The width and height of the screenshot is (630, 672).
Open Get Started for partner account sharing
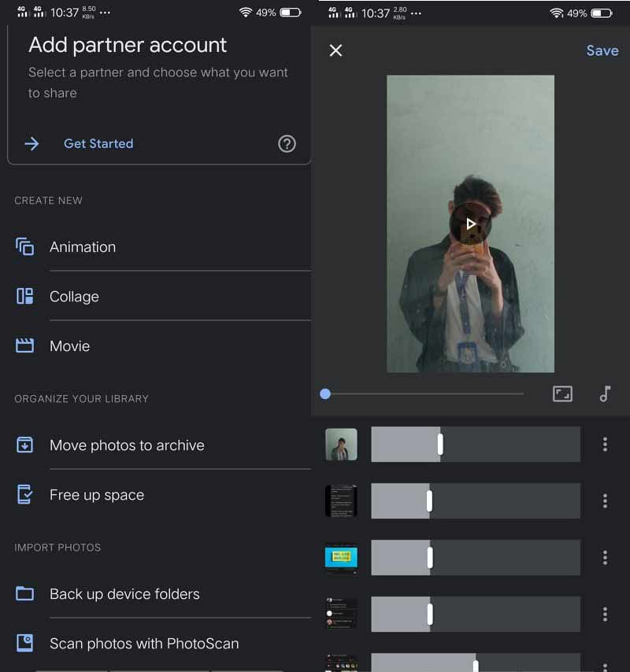(x=98, y=143)
